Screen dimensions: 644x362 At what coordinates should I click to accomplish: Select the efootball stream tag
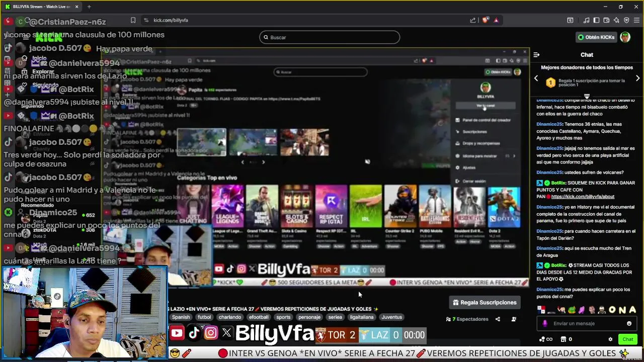click(x=259, y=317)
